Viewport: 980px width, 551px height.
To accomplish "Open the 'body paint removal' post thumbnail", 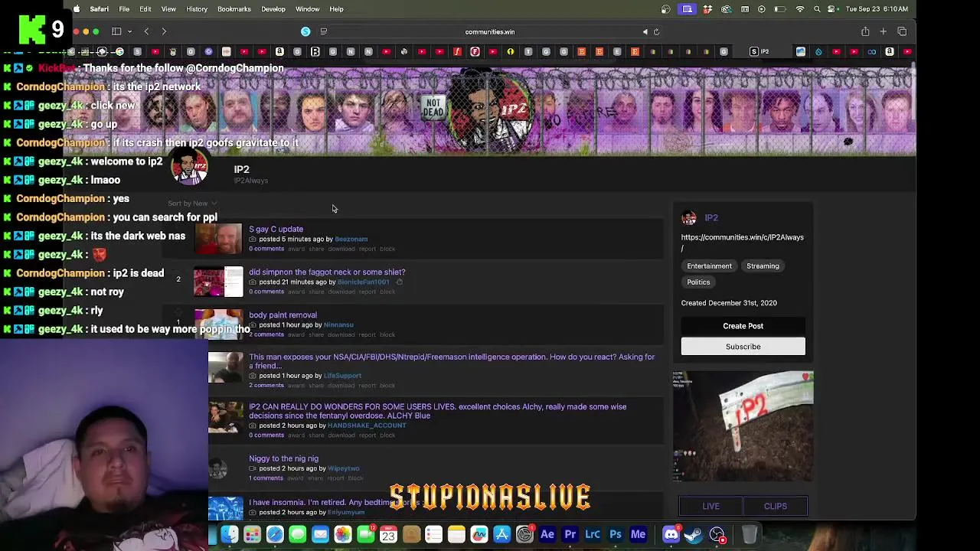I will [x=218, y=324].
